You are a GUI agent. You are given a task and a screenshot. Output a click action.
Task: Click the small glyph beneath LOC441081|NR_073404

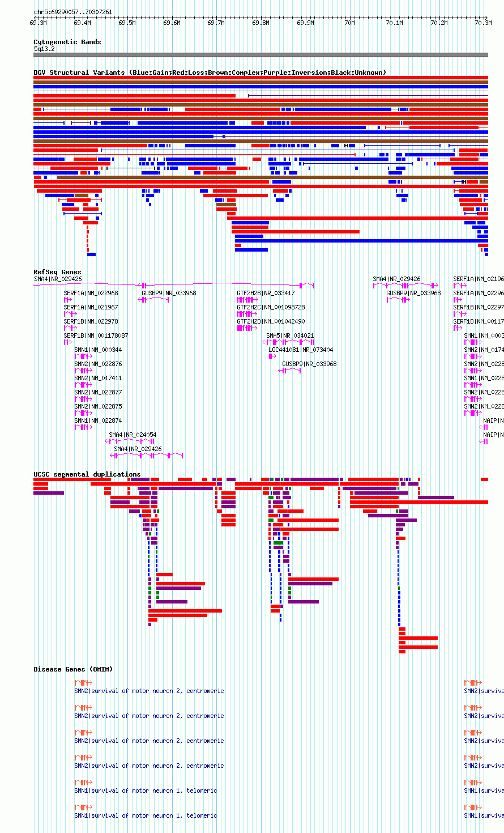pos(272,356)
